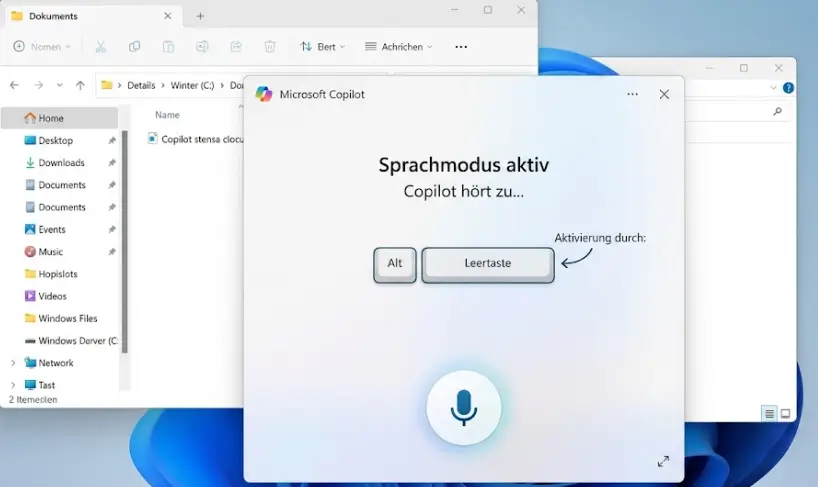The width and height of the screenshot is (818, 487).
Task: Click the search magnifier in background window
Action: 777,111
